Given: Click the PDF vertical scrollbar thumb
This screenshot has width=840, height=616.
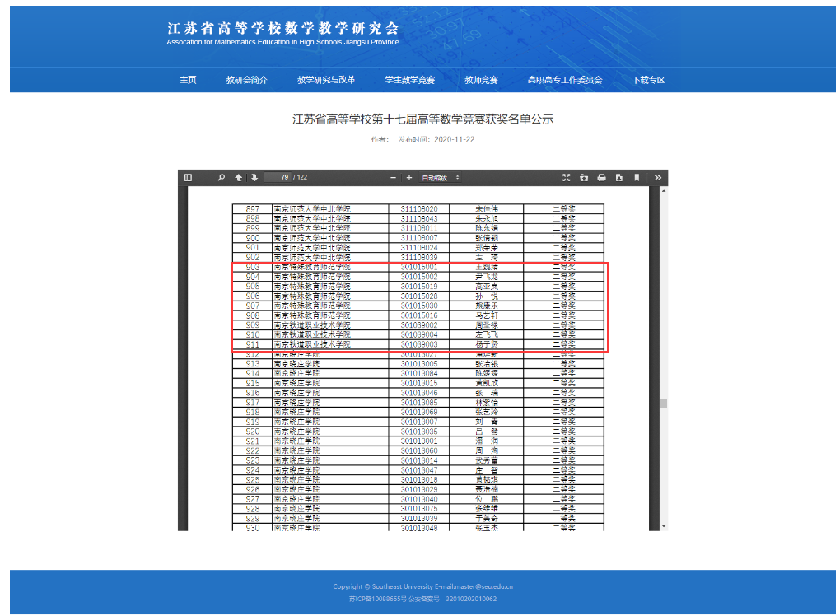Looking at the screenshot, I should 663,404.
